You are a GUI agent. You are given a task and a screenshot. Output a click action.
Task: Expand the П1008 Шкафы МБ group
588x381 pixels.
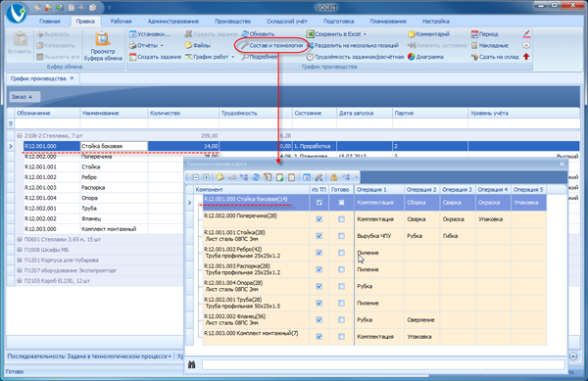pyautogui.click(x=20, y=250)
